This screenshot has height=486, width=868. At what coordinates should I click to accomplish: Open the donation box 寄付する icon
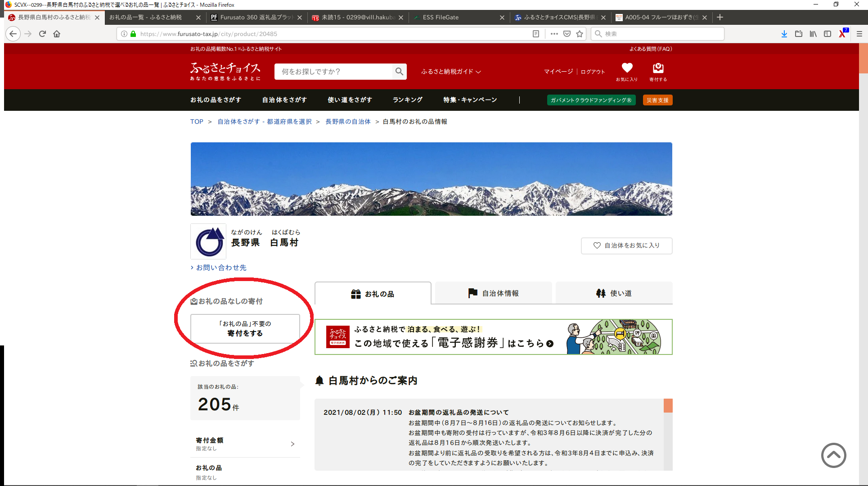click(658, 72)
